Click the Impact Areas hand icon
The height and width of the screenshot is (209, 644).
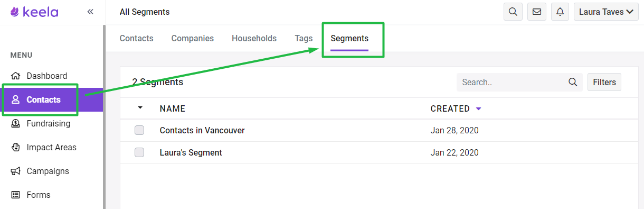pyautogui.click(x=16, y=147)
